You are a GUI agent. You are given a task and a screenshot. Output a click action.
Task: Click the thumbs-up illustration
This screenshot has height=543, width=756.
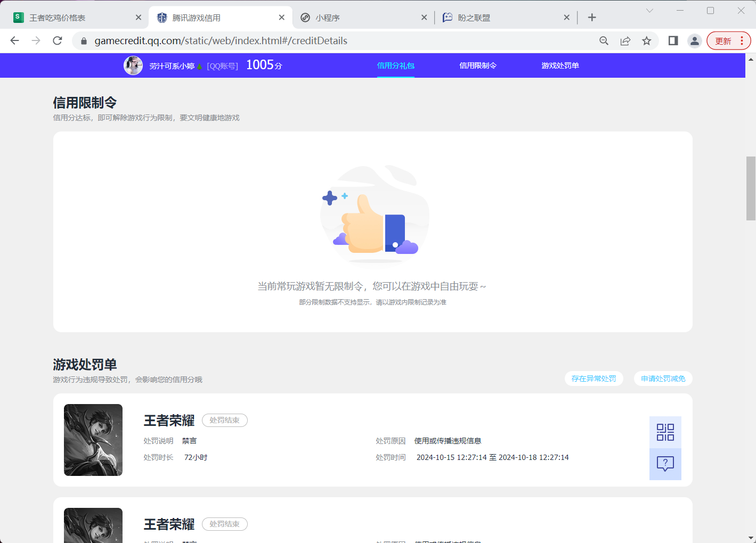pos(375,214)
